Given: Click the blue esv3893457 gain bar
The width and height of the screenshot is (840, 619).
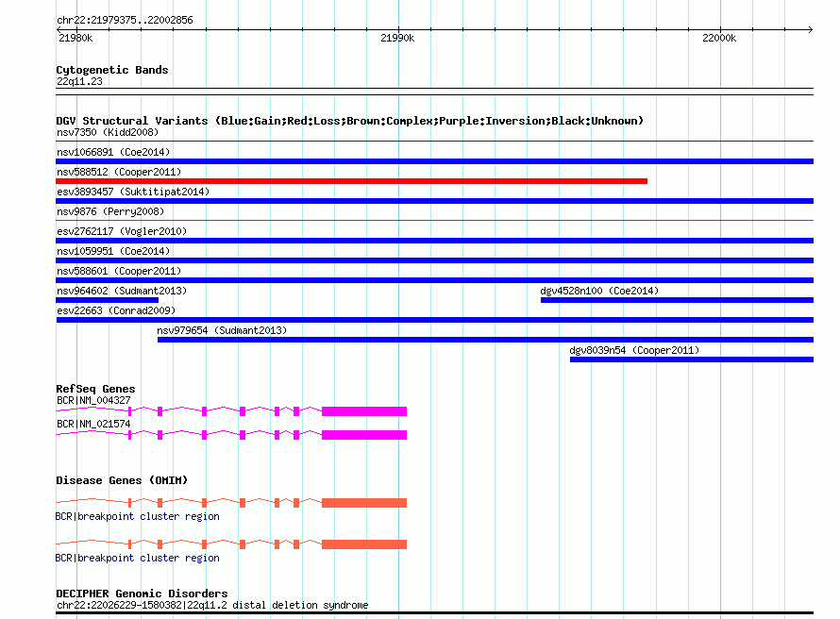Looking at the screenshot, I should click(x=434, y=201).
